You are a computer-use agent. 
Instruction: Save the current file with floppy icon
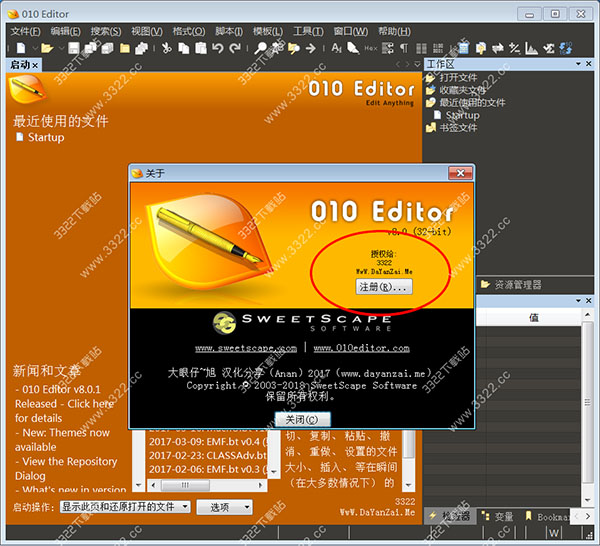pyautogui.click(x=73, y=48)
